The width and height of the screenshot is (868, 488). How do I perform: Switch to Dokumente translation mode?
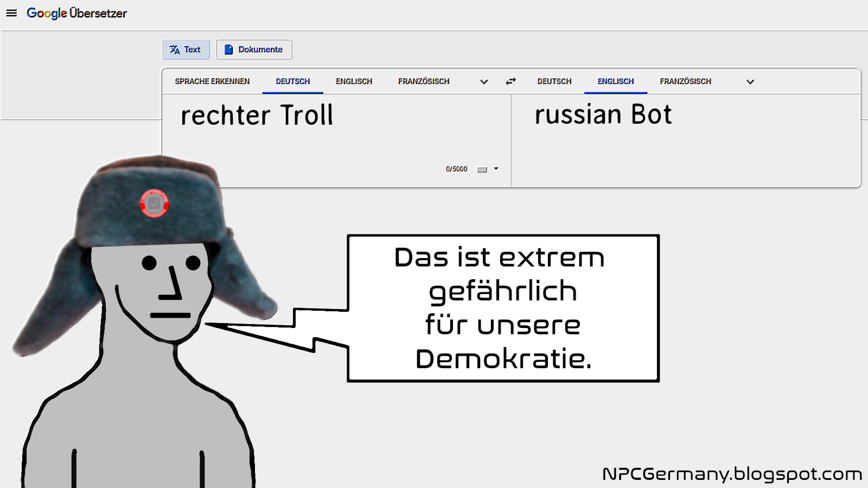254,49
